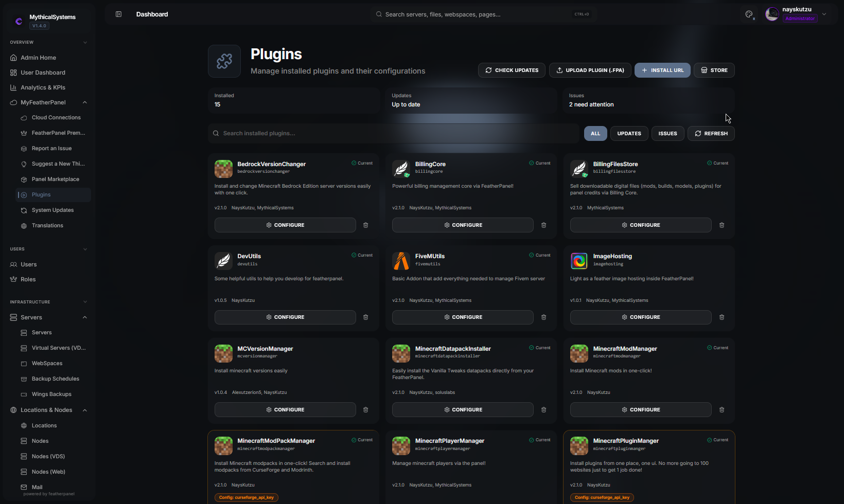Click the v1.4.0 version badge

[x=39, y=26]
